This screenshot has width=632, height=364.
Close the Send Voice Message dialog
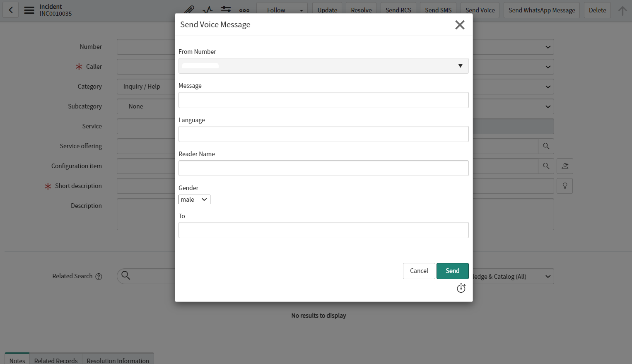tap(460, 25)
